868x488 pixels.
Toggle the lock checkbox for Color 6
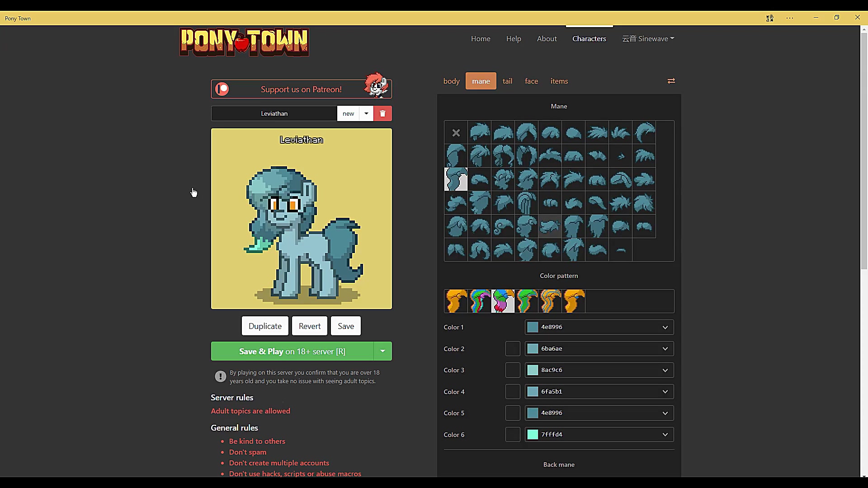click(x=513, y=435)
